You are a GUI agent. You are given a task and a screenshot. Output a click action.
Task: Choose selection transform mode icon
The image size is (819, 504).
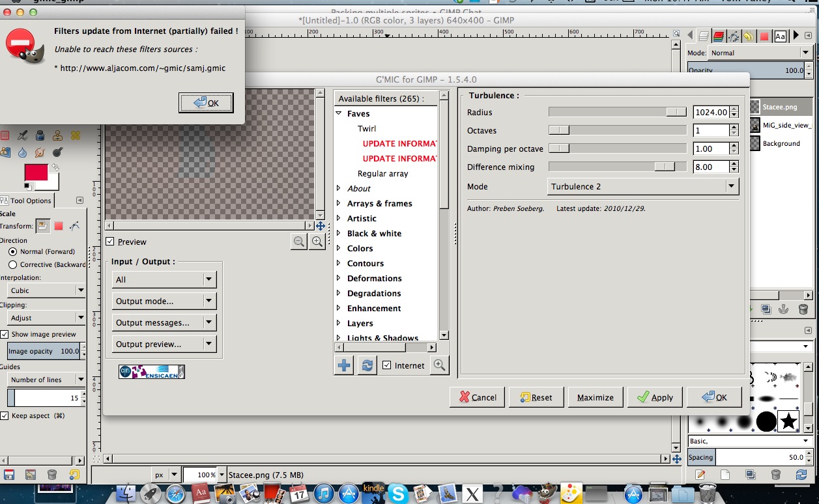click(x=58, y=226)
